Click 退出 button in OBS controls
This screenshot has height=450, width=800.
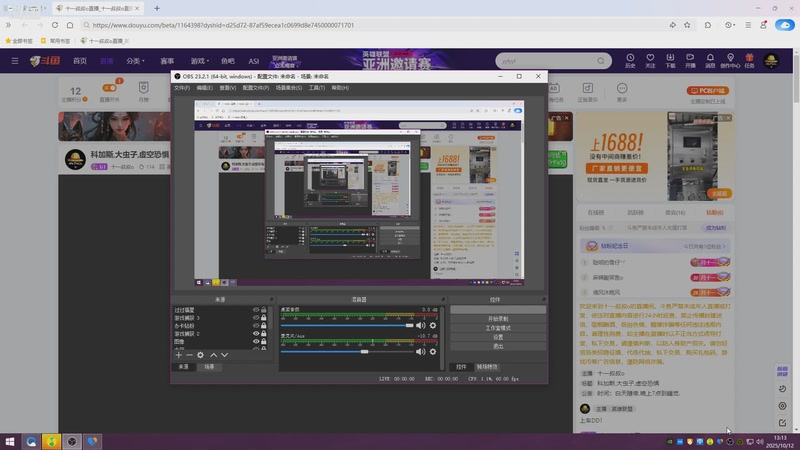pyautogui.click(x=498, y=346)
